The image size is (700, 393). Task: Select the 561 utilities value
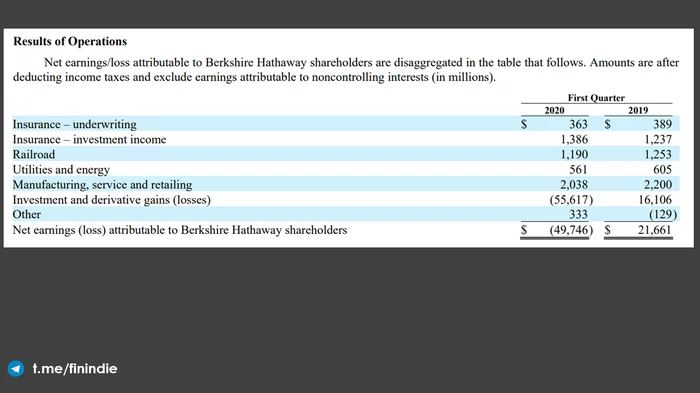(578, 170)
